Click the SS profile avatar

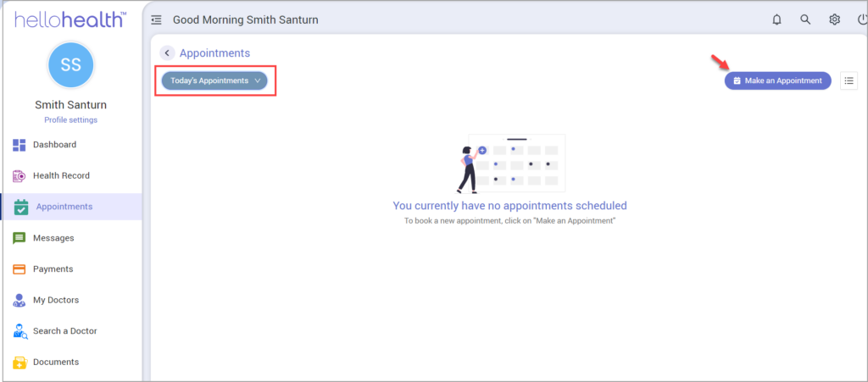point(71,65)
